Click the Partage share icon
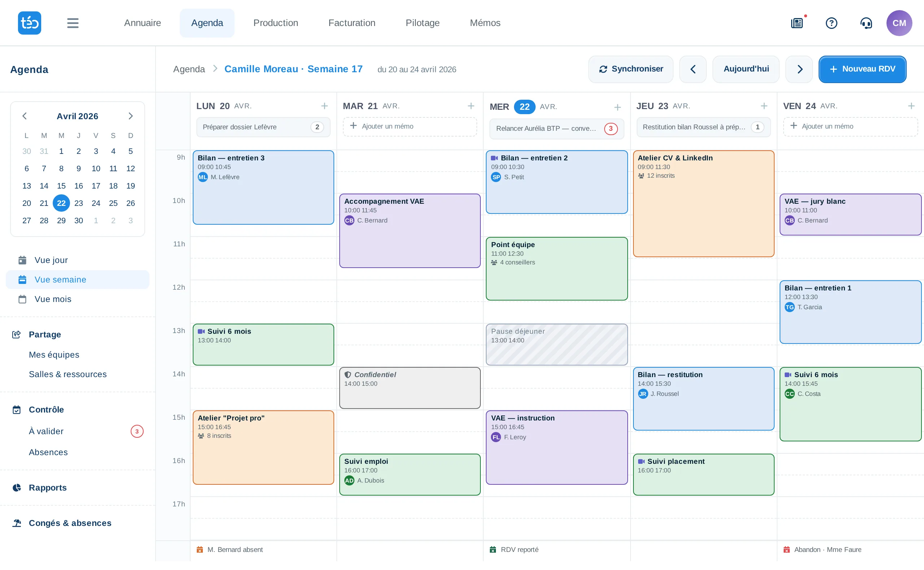 [16, 334]
